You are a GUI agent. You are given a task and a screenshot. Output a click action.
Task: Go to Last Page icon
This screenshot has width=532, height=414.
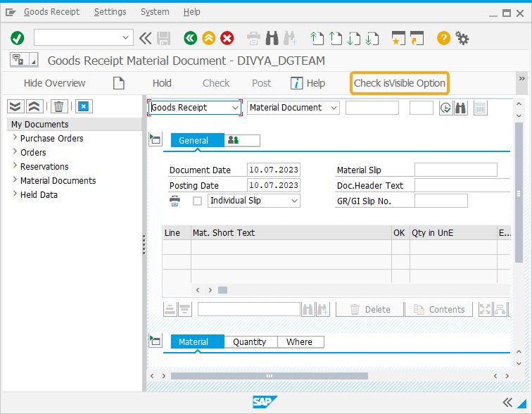[372, 38]
